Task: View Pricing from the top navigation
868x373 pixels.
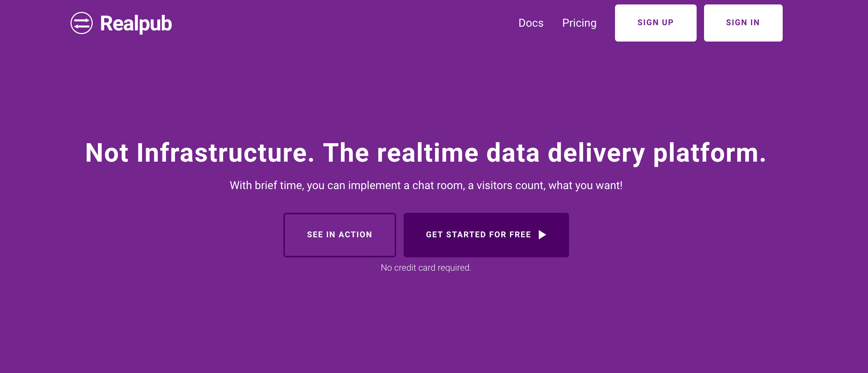Action: click(579, 23)
